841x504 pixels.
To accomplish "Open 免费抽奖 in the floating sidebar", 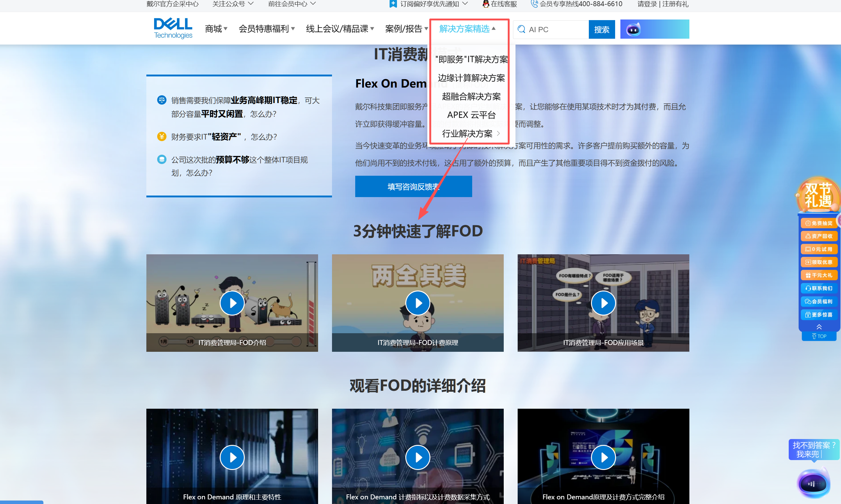I will [x=819, y=223].
